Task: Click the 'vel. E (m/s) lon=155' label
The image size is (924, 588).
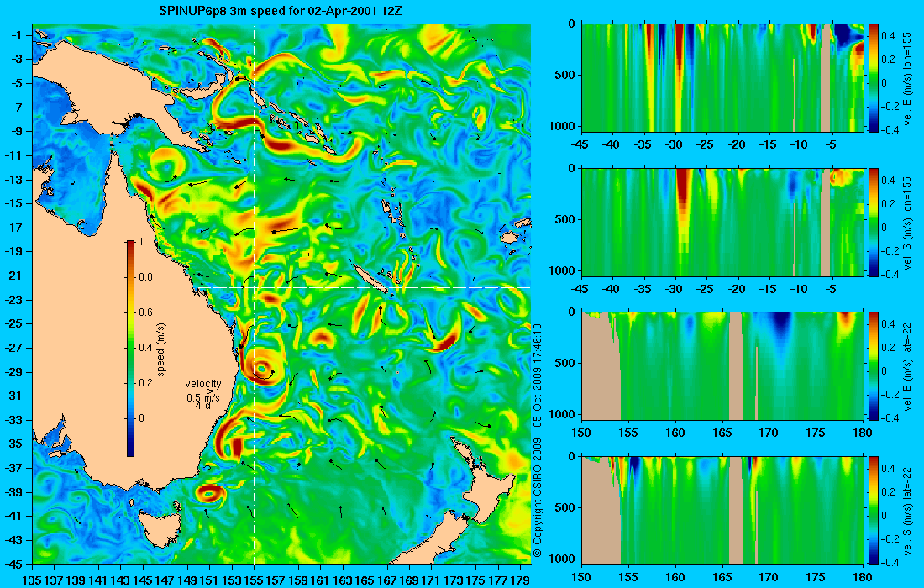Action: (908, 78)
